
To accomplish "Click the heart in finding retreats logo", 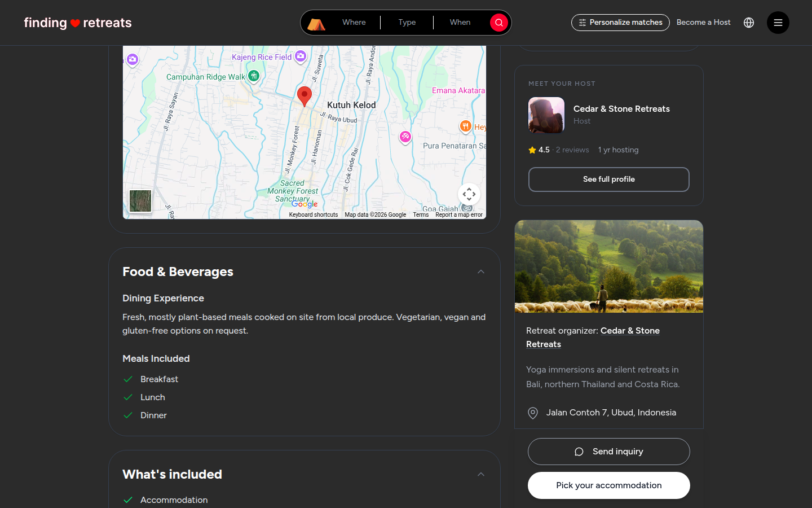I will pyautogui.click(x=75, y=23).
